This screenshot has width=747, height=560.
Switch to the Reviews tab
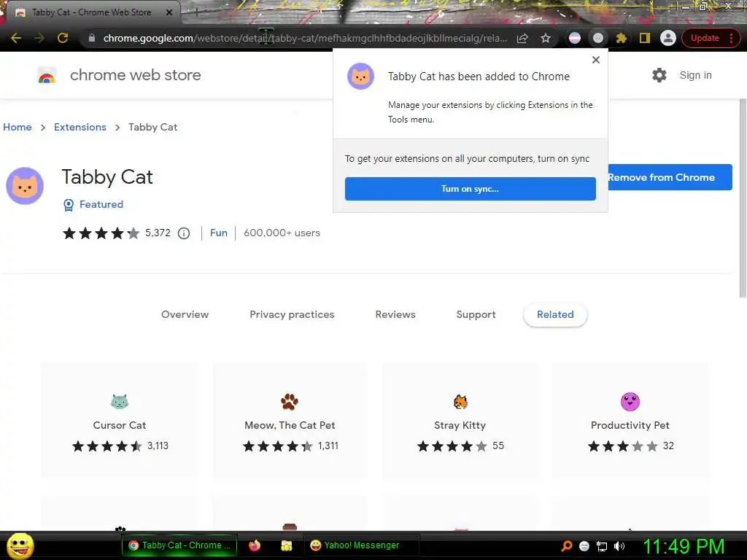point(395,314)
